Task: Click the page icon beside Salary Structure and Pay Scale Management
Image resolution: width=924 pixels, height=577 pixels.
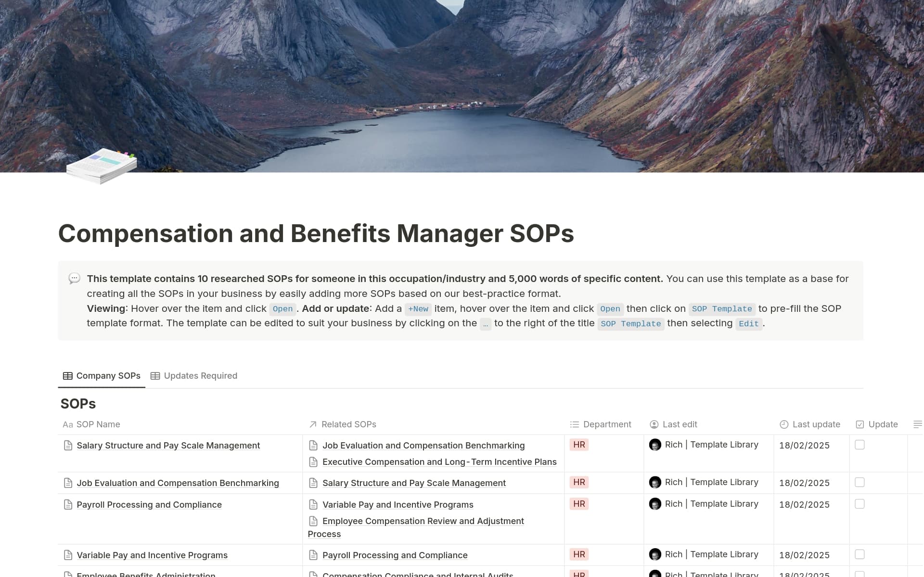Action: (x=67, y=445)
